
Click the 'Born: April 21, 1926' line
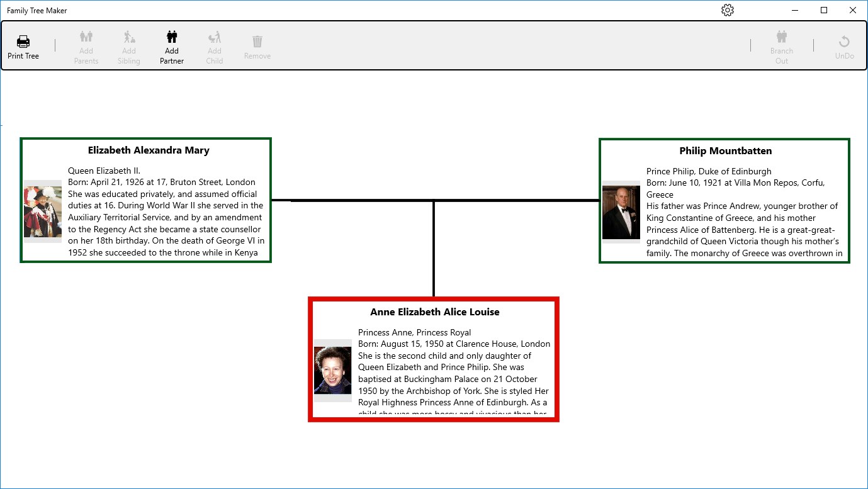(162, 182)
